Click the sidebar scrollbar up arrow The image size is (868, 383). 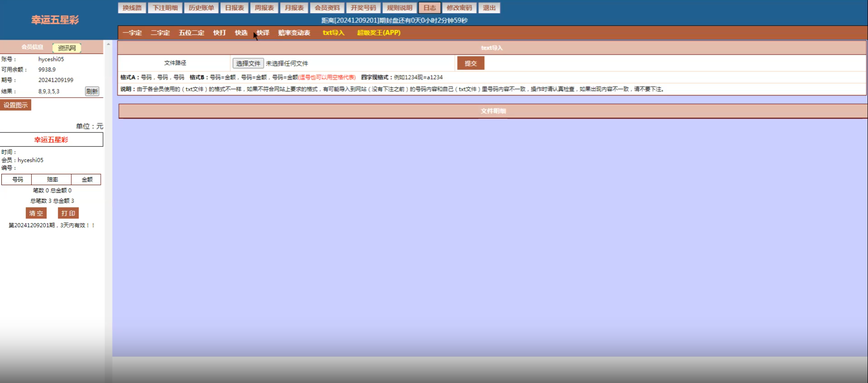[108, 44]
